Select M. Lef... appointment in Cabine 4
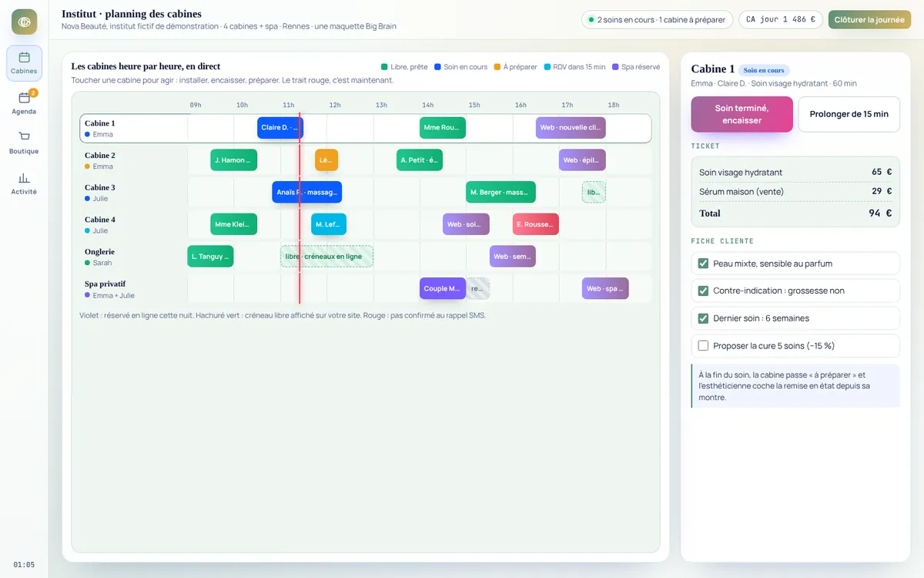This screenshot has width=924, height=578. 329,224
